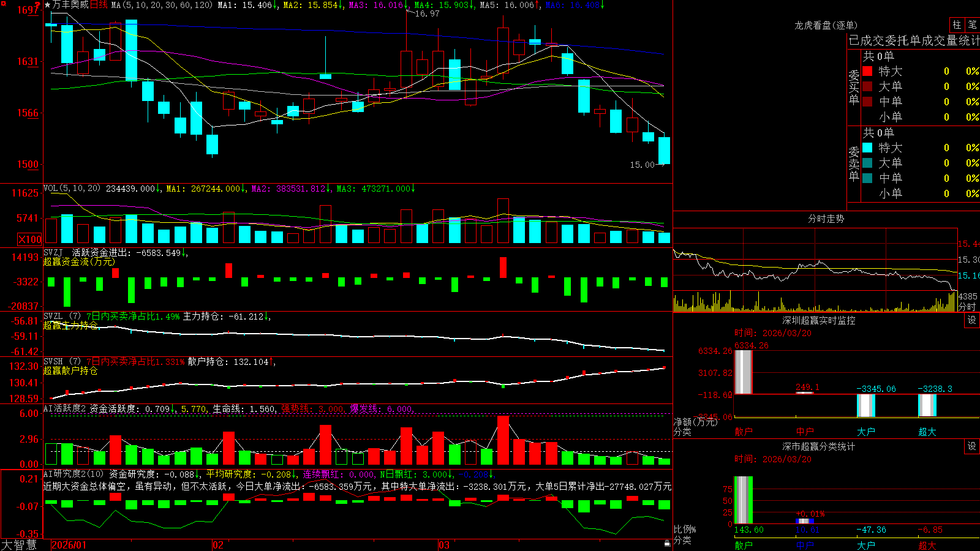The width and height of the screenshot is (980, 551).
Task: Click the VOL(5,10,20) indicator label
Action: click(x=72, y=189)
